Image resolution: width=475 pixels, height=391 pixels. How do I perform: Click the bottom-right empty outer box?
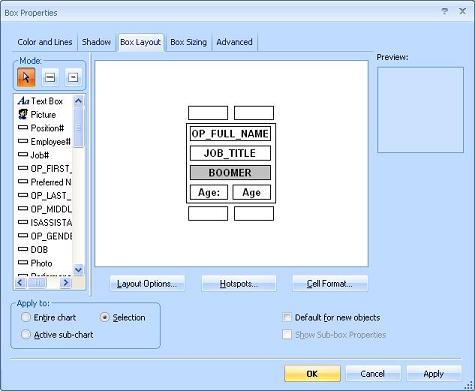pos(254,213)
